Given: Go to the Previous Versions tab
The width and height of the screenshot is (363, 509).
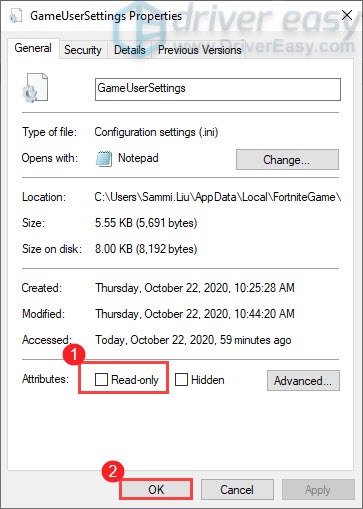Looking at the screenshot, I should coord(199,50).
